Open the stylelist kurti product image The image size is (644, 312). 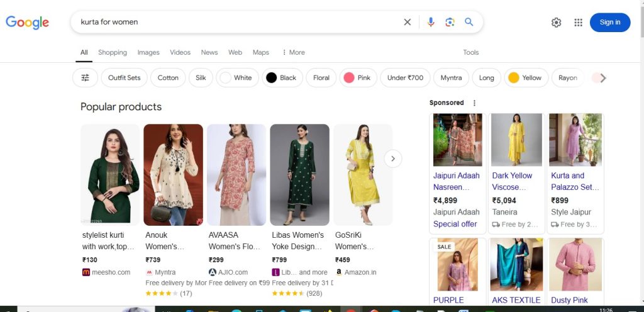(x=110, y=174)
